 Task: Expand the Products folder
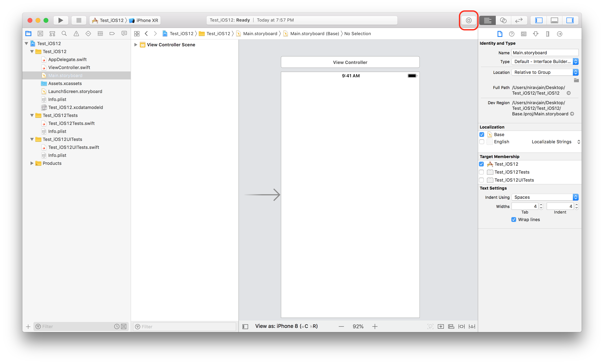(32, 163)
